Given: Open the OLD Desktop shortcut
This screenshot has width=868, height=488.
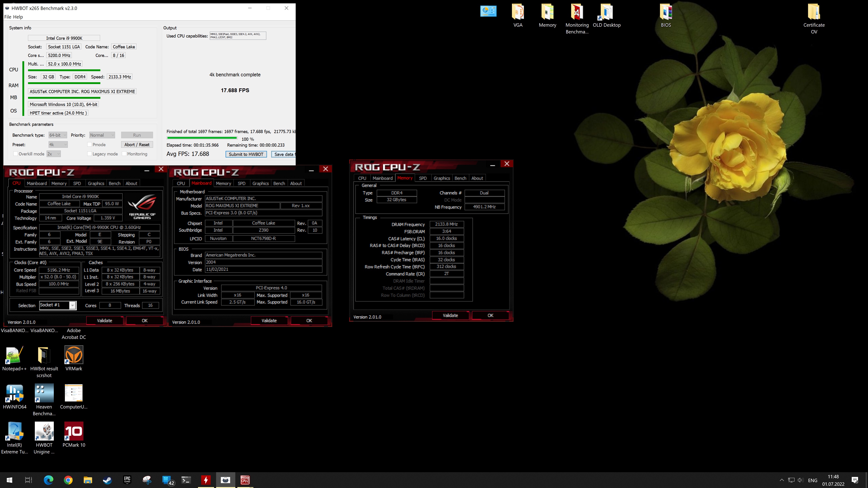Looking at the screenshot, I should tap(606, 16).
